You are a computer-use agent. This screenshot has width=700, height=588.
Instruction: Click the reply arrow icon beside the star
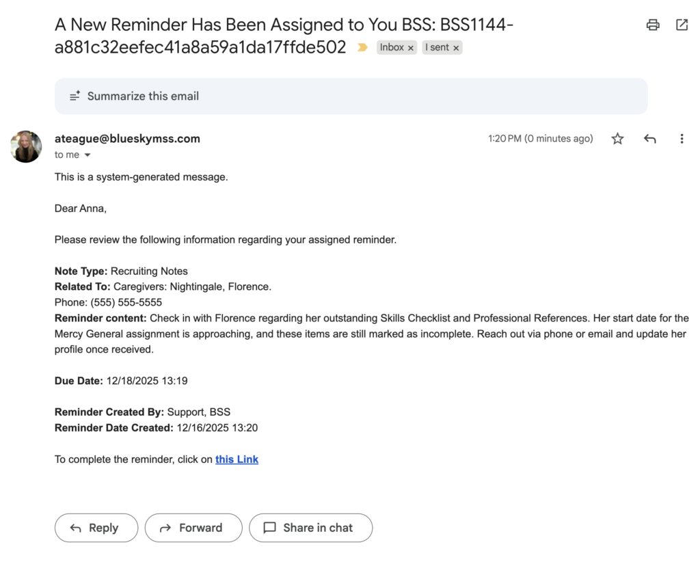pyautogui.click(x=650, y=139)
